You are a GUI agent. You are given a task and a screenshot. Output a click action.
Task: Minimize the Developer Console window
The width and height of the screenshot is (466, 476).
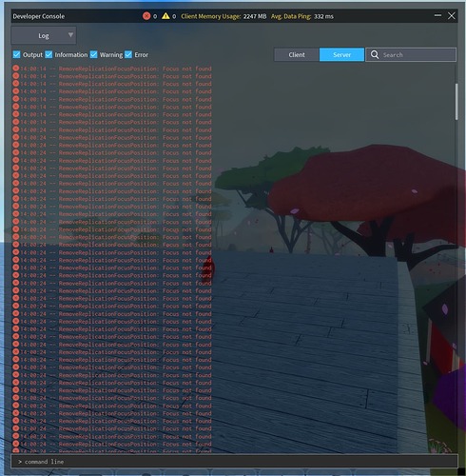coord(437,15)
